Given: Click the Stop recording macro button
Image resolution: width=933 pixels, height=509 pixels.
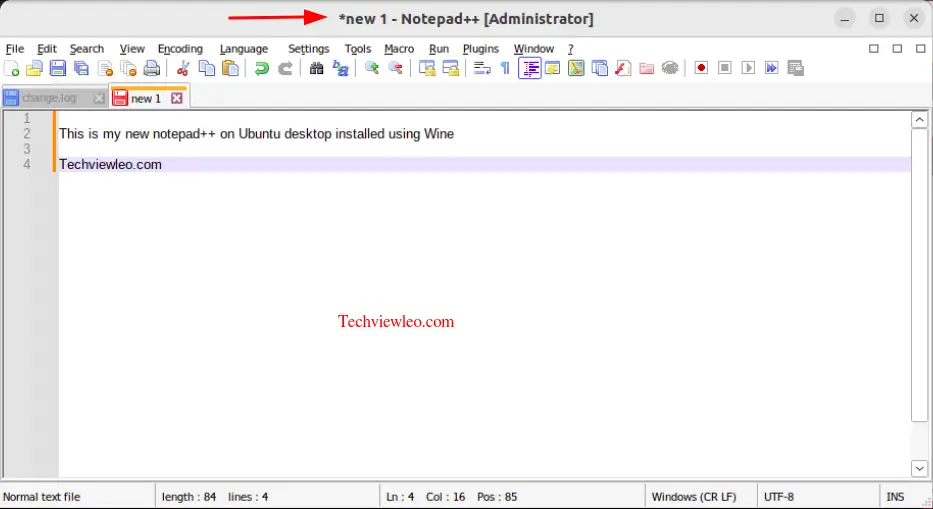Looking at the screenshot, I should pos(725,68).
